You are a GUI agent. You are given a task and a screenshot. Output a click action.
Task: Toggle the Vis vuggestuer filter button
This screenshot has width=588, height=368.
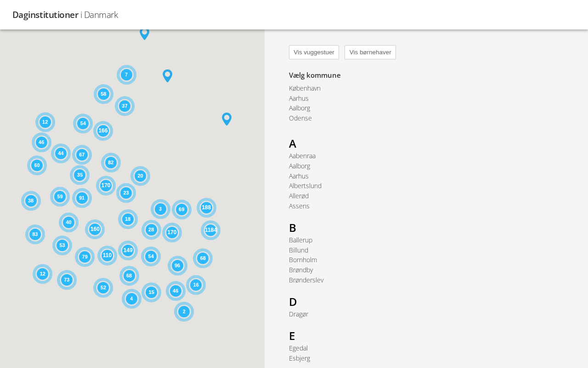pos(314,52)
